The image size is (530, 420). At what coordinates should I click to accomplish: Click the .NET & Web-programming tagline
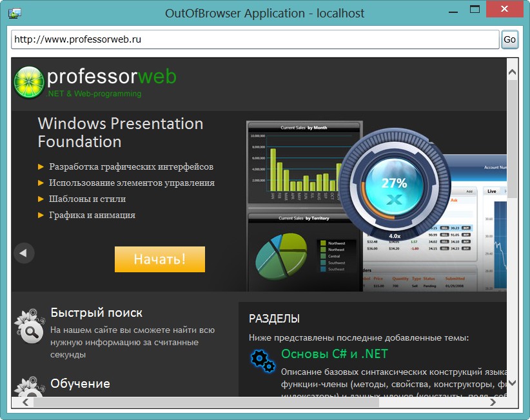click(94, 94)
